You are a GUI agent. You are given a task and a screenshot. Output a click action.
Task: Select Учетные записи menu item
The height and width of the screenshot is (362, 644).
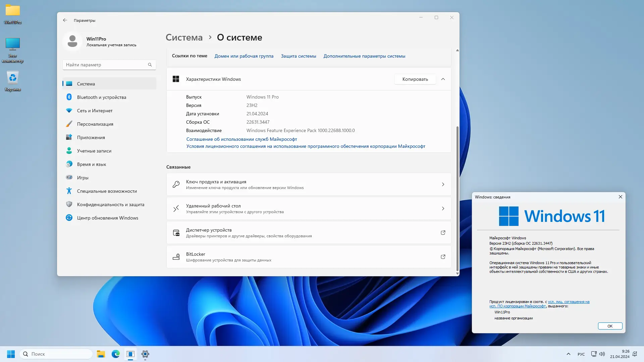[94, 151]
